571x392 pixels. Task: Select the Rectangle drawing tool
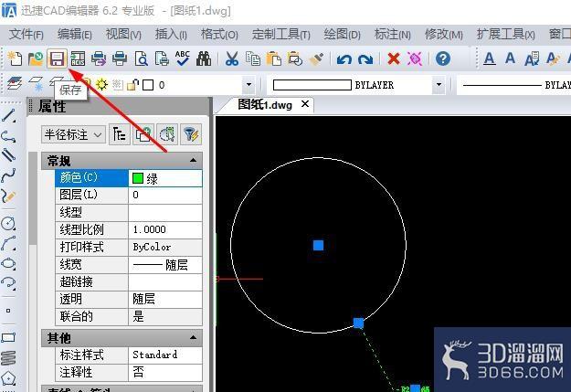click(x=8, y=338)
